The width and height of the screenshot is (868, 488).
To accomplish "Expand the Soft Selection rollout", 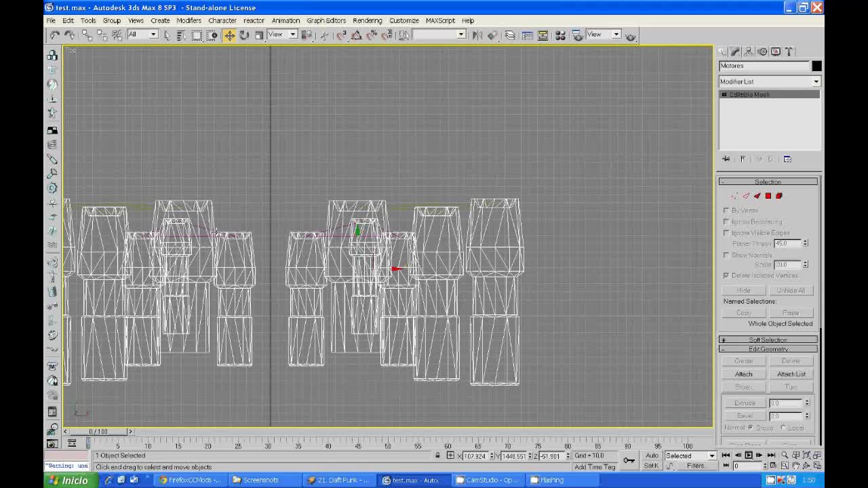I will coord(768,340).
